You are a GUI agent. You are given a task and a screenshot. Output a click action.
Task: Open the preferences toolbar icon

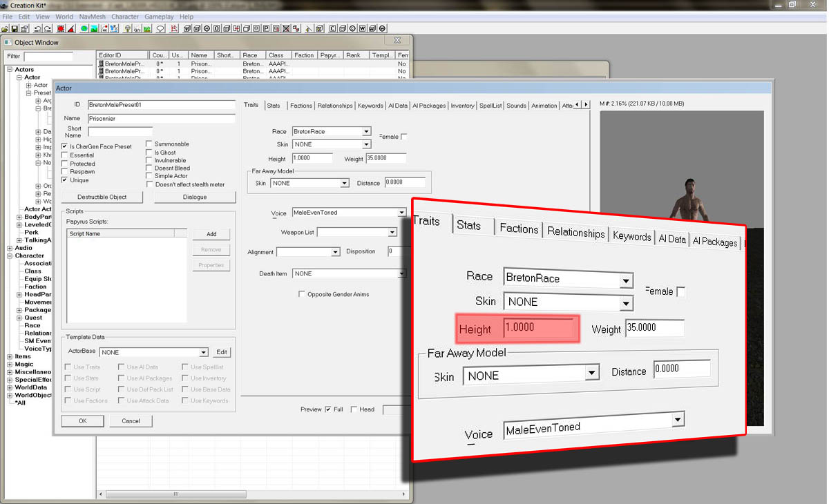pyautogui.click(x=24, y=29)
